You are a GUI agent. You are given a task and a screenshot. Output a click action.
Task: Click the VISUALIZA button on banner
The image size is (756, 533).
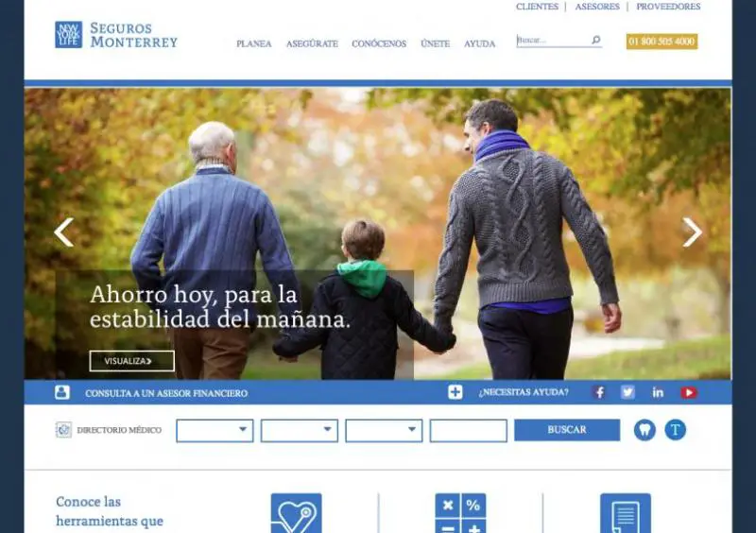coord(131,361)
